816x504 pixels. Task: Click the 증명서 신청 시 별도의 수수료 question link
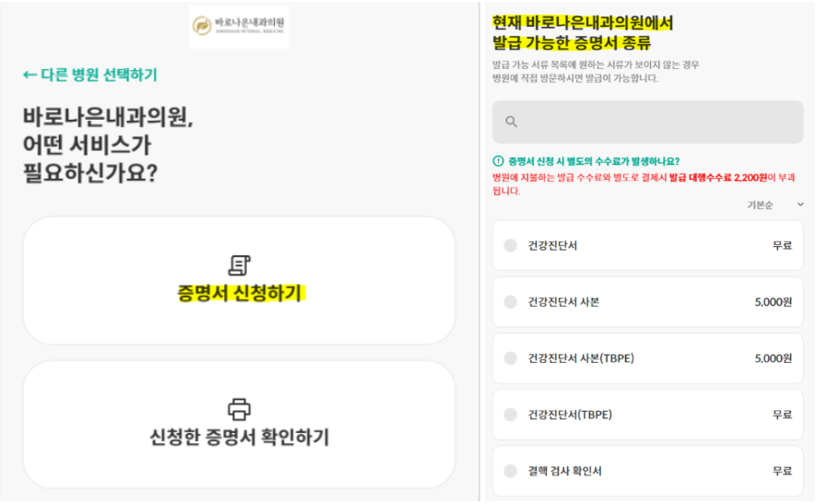coord(594,161)
